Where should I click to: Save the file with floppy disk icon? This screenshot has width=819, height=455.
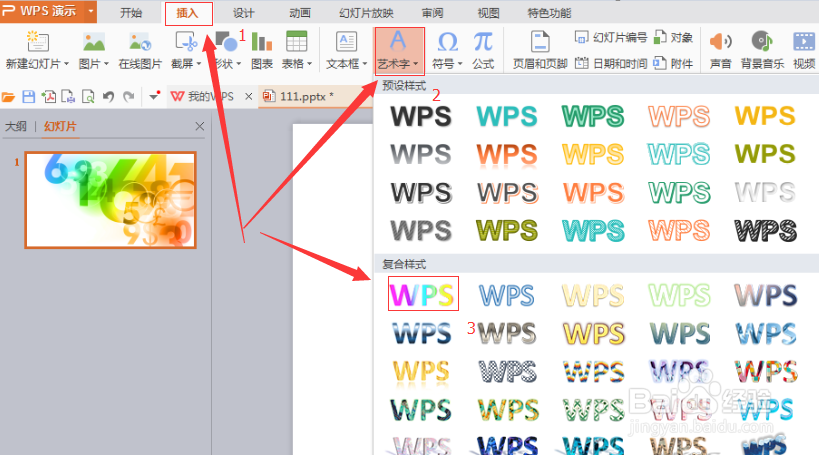29,97
